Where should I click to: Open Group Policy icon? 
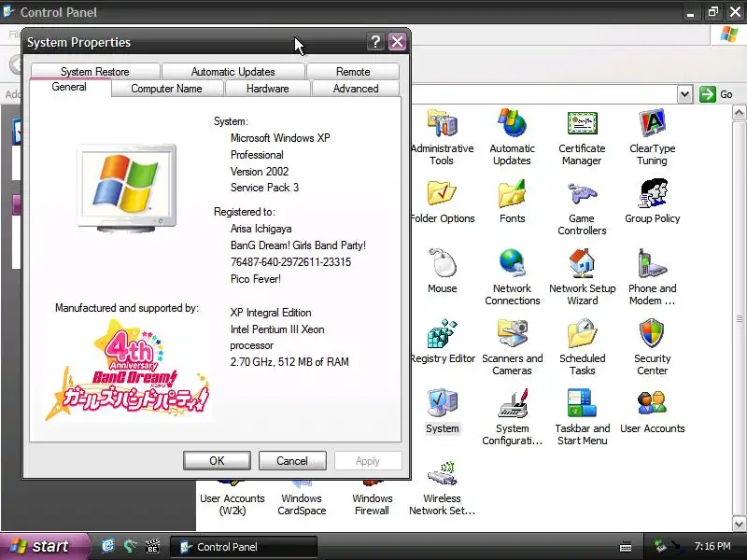coord(652,193)
